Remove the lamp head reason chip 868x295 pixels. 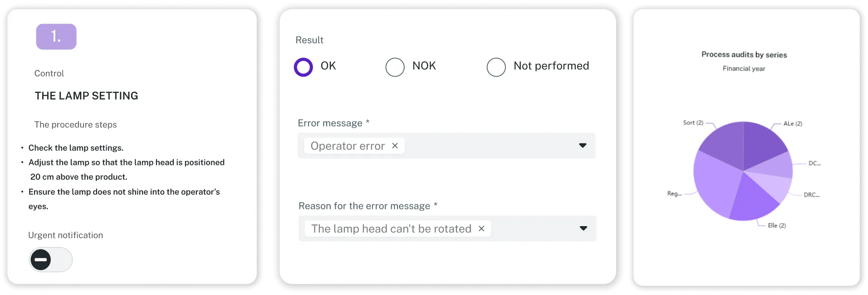tap(481, 229)
